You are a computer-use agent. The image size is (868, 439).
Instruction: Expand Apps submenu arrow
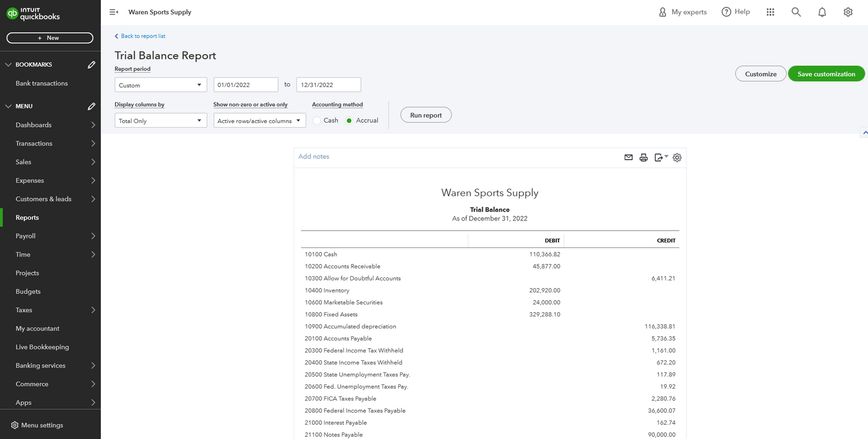click(x=93, y=402)
